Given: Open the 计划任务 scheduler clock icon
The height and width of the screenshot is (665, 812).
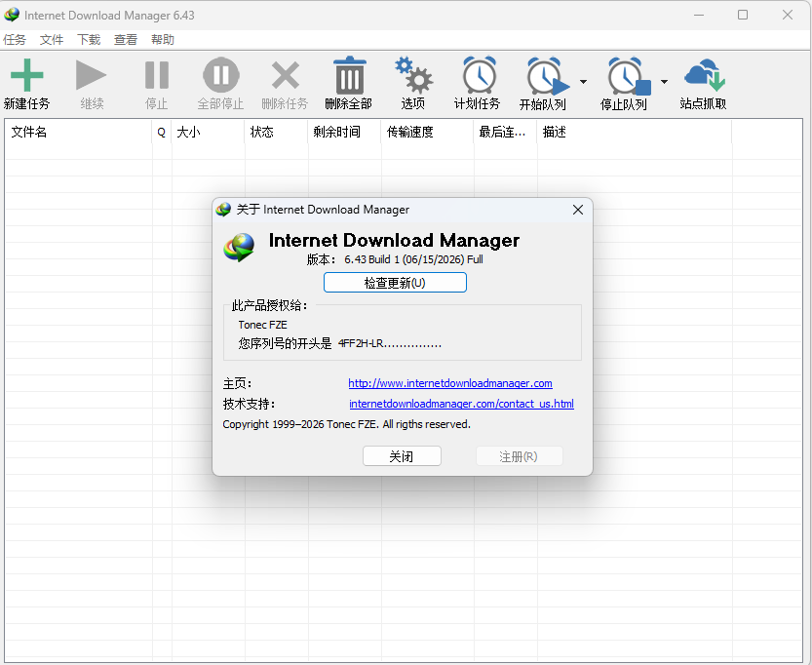Looking at the screenshot, I should pos(479,76).
